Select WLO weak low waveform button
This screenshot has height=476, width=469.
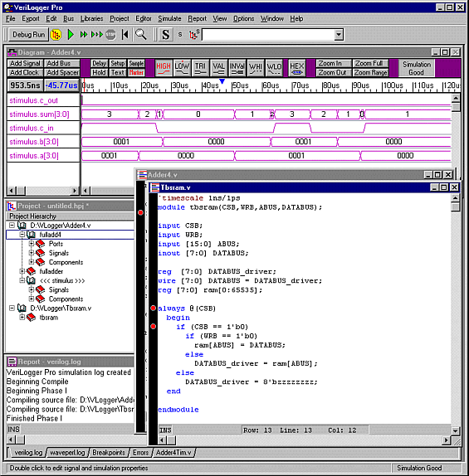pos(274,68)
